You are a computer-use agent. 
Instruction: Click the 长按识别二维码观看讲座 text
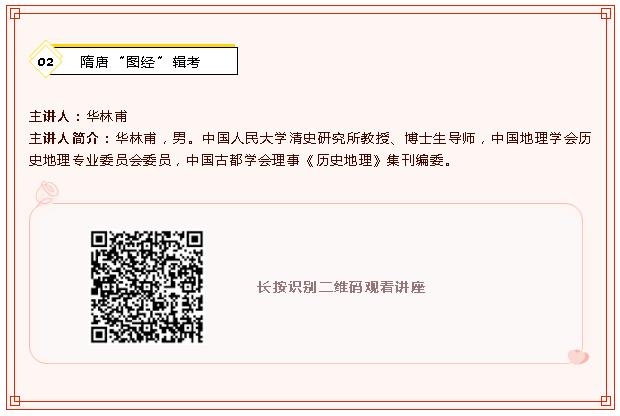pos(341,287)
